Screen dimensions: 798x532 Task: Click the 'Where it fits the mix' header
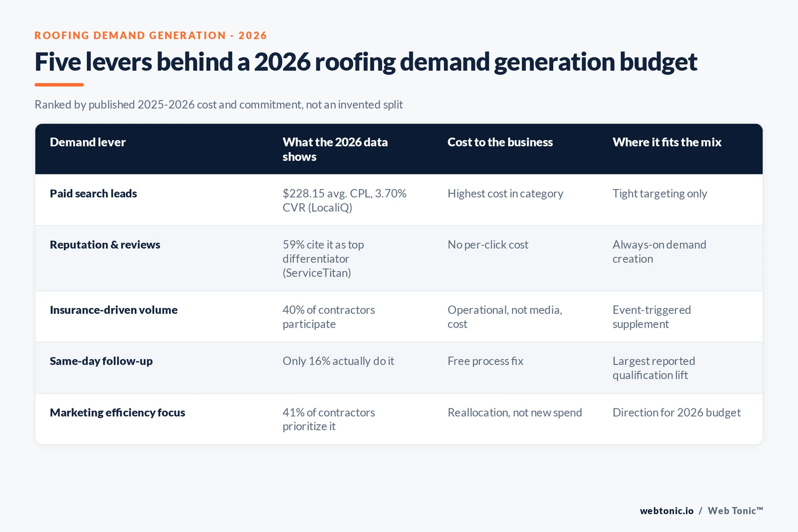point(667,142)
